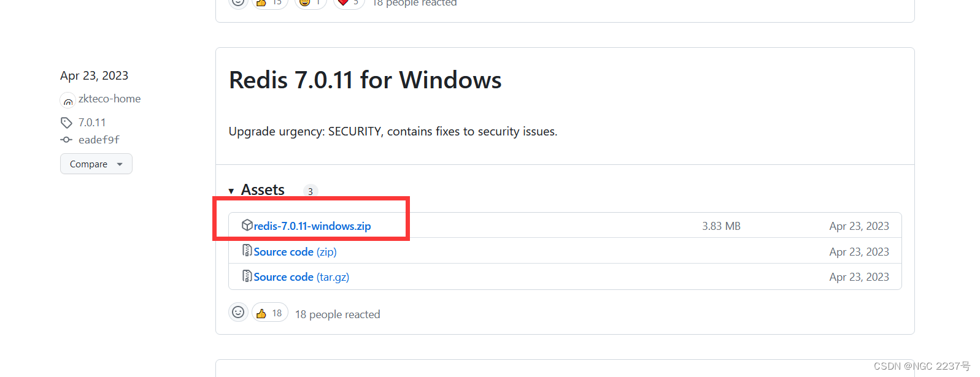Open the 7.0.11 tag link
This screenshot has height=377, width=980.
[x=92, y=123]
